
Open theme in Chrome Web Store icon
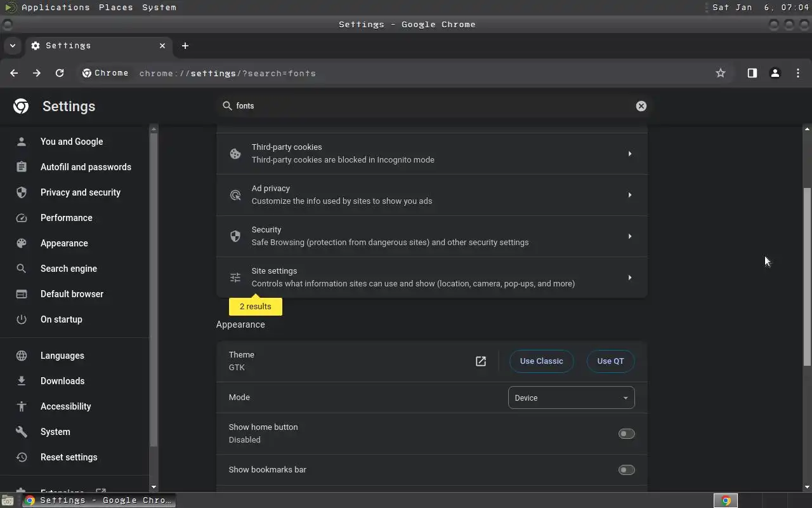481,361
